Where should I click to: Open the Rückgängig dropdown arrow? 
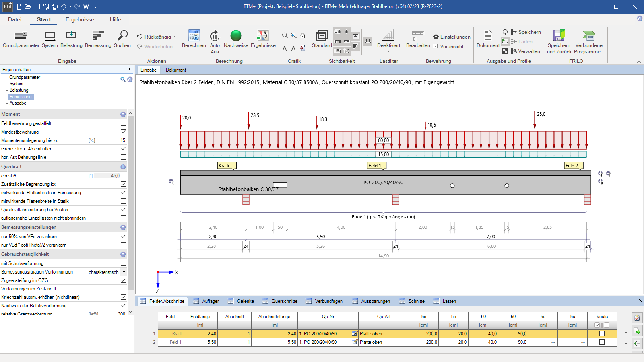(x=174, y=37)
